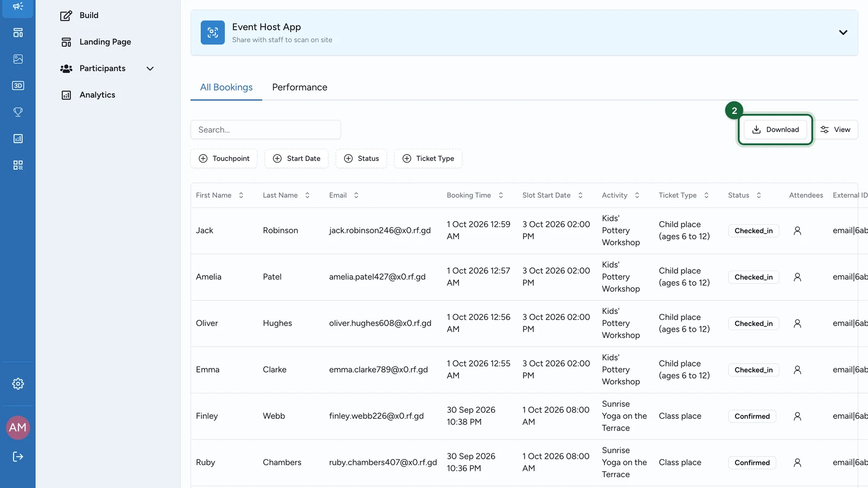
Task: Sort by First Name column
Action: (x=220, y=195)
